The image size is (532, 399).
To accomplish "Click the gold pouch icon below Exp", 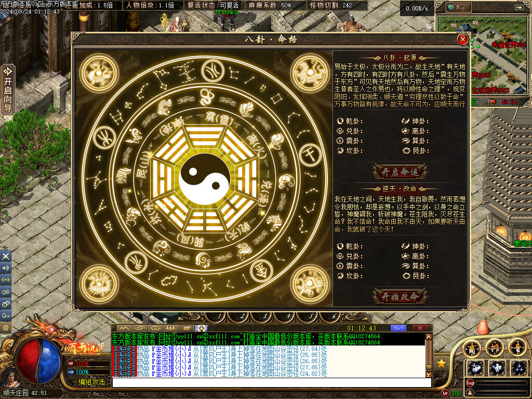I will click(470, 393).
